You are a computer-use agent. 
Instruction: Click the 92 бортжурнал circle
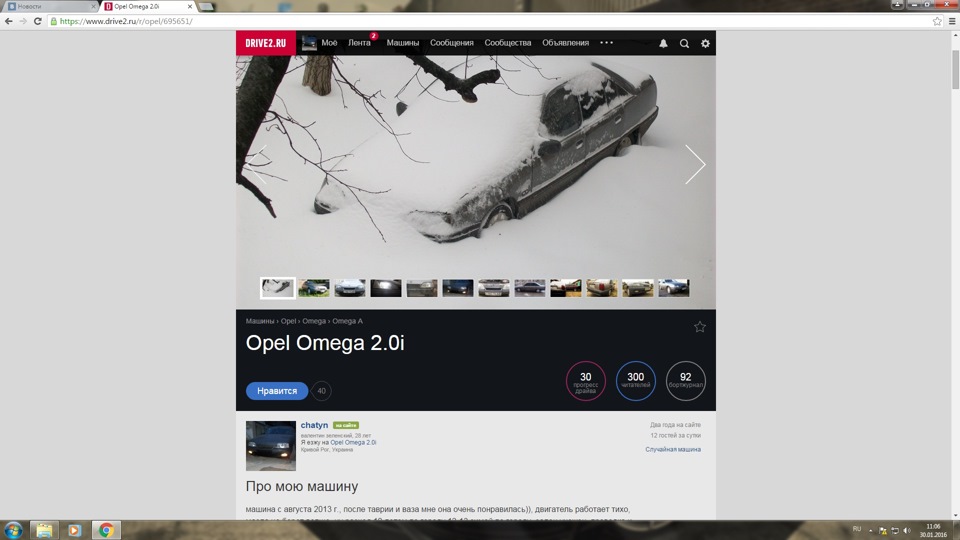[686, 381]
